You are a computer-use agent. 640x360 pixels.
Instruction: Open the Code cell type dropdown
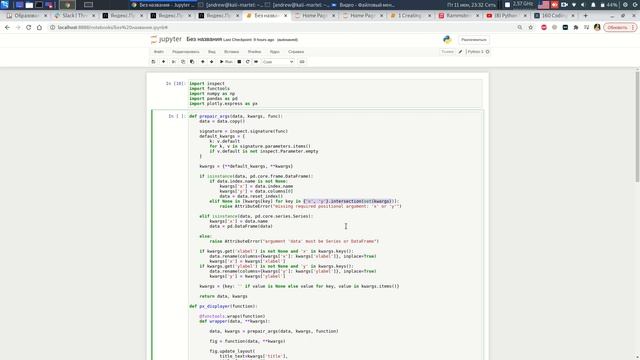(278, 62)
